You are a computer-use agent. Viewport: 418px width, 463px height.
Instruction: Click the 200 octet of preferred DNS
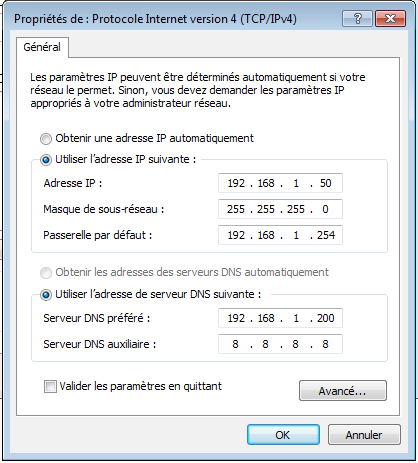326,318
